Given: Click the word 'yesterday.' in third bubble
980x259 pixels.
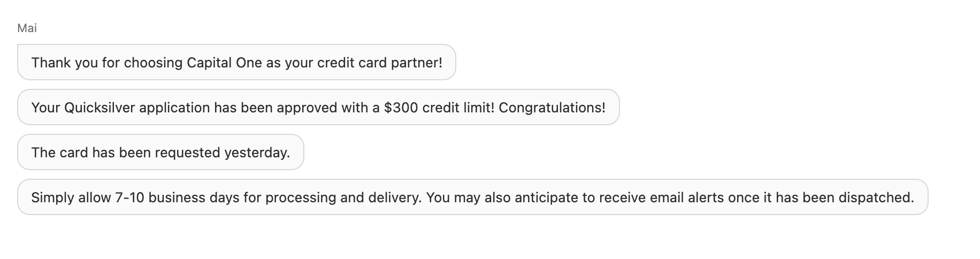Looking at the screenshot, I should click(x=257, y=153).
